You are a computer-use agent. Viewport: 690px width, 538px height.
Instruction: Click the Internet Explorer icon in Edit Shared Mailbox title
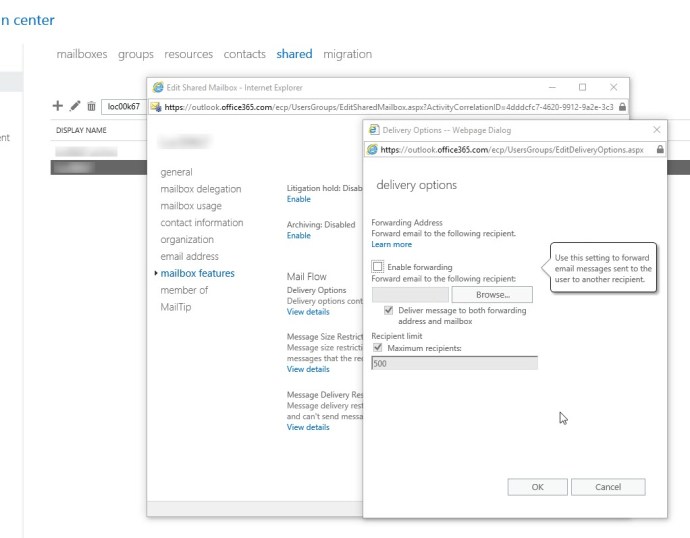[158, 87]
